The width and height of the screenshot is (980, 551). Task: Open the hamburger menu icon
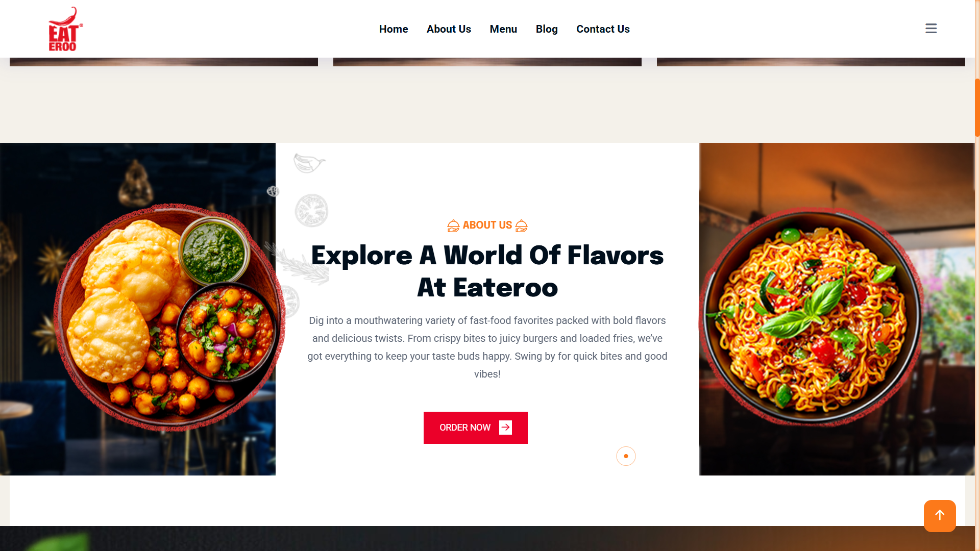click(x=931, y=29)
